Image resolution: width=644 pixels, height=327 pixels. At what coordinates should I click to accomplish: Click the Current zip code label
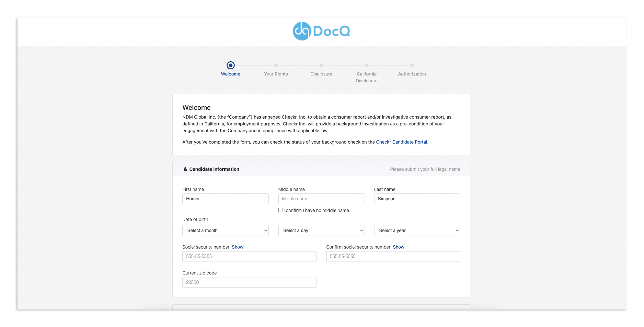coord(200,273)
